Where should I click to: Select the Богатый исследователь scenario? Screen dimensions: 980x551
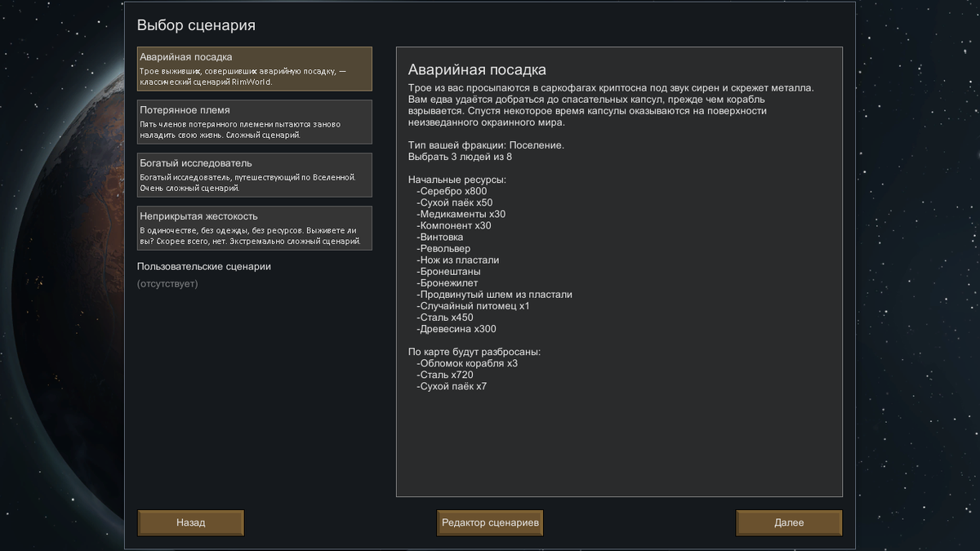tap(254, 175)
